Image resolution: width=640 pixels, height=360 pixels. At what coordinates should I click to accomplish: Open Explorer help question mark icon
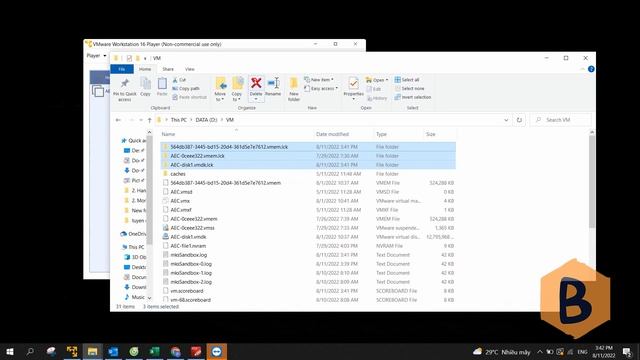(x=591, y=69)
